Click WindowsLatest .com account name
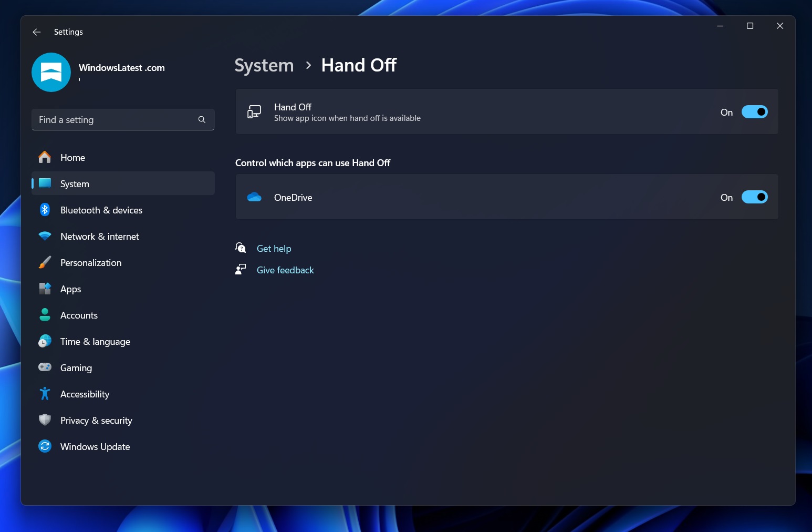The width and height of the screenshot is (812, 532). click(x=121, y=68)
